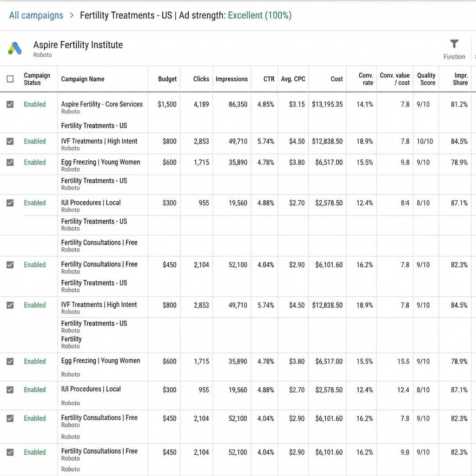
Task: Toggle the select-all checkbox in the table header
Action: pos(10,79)
